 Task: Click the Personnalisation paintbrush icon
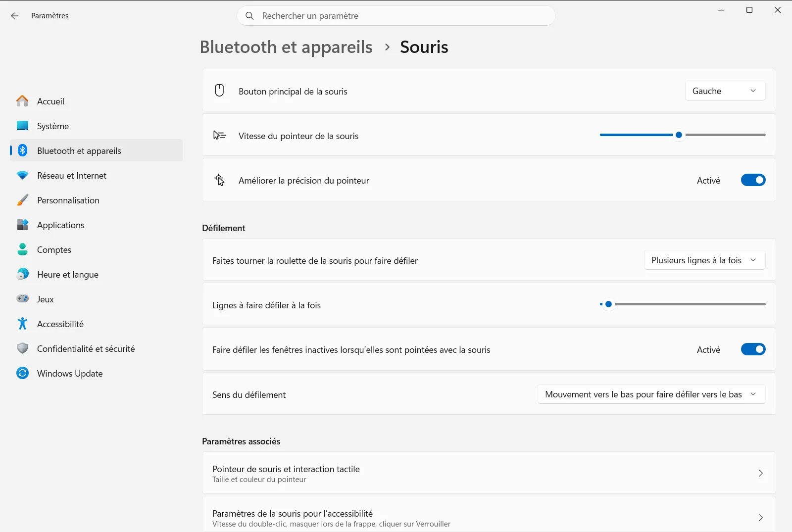coord(22,200)
